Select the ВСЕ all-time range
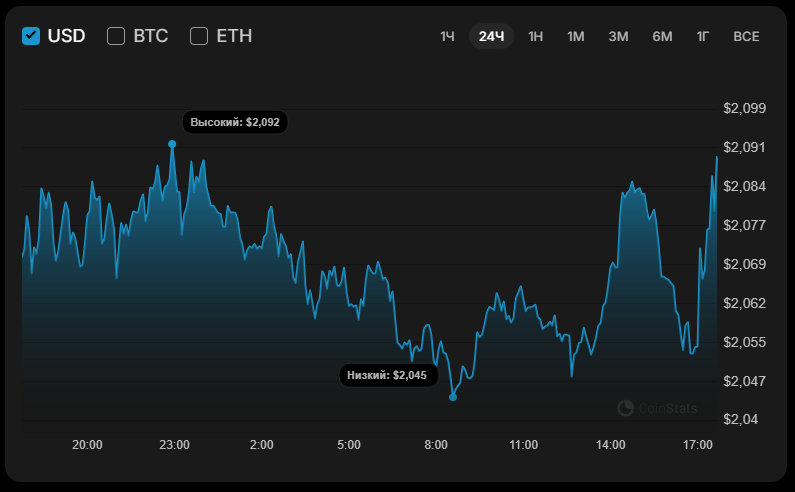Screen dimensions: 795x492 746,37
